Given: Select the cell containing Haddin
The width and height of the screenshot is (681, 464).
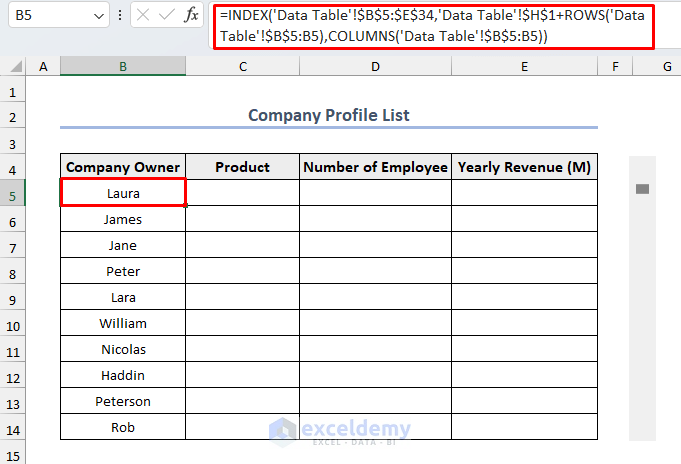Looking at the screenshot, I should tap(123, 375).
